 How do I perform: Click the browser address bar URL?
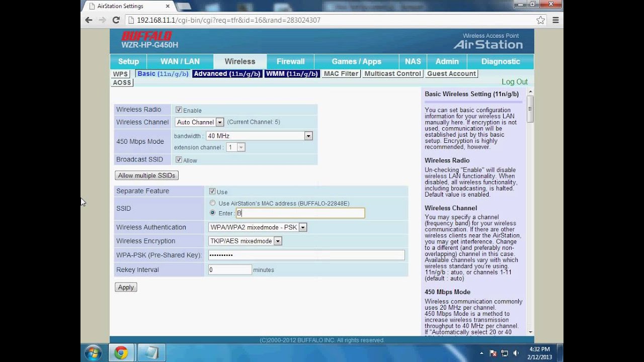(228, 20)
